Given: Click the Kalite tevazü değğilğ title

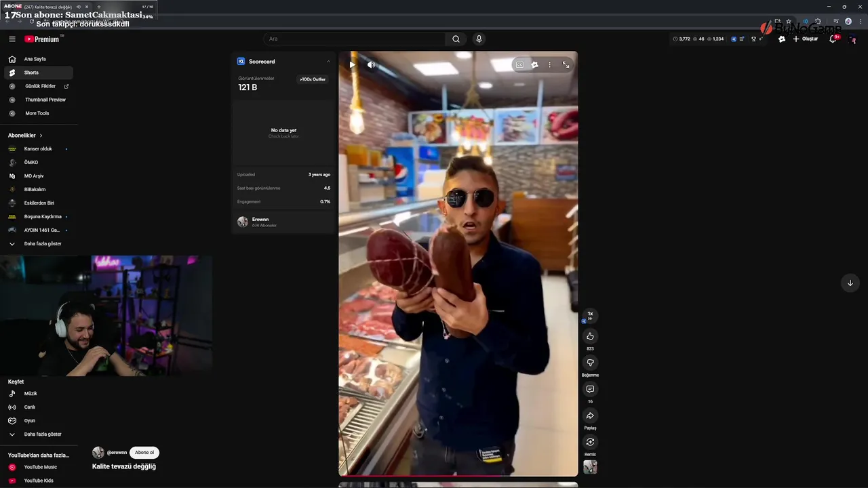Looking at the screenshot, I should pos(124,466).
